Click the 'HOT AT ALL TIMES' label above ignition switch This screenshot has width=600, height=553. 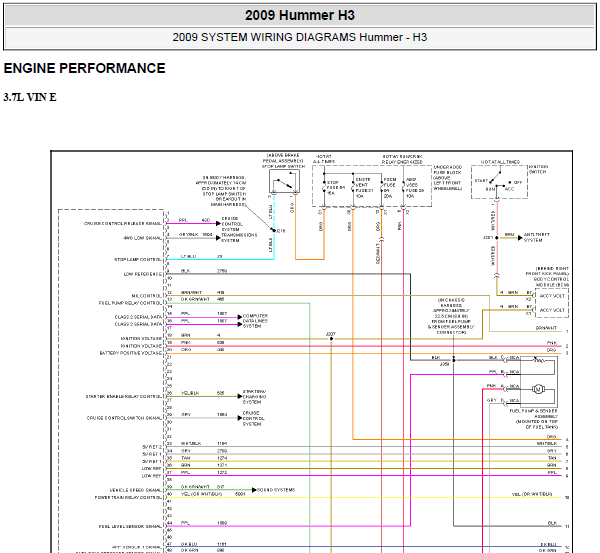point(501,162)
